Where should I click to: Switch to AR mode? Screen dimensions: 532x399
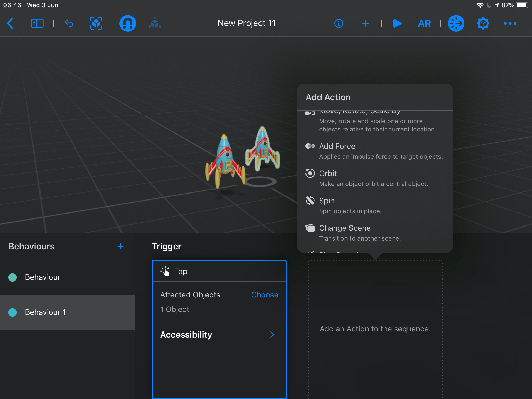pyautogui.click(x=424, y=23)
